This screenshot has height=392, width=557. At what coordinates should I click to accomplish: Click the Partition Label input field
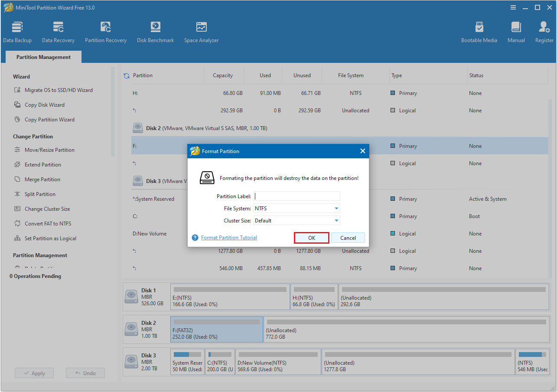(296, 196)
